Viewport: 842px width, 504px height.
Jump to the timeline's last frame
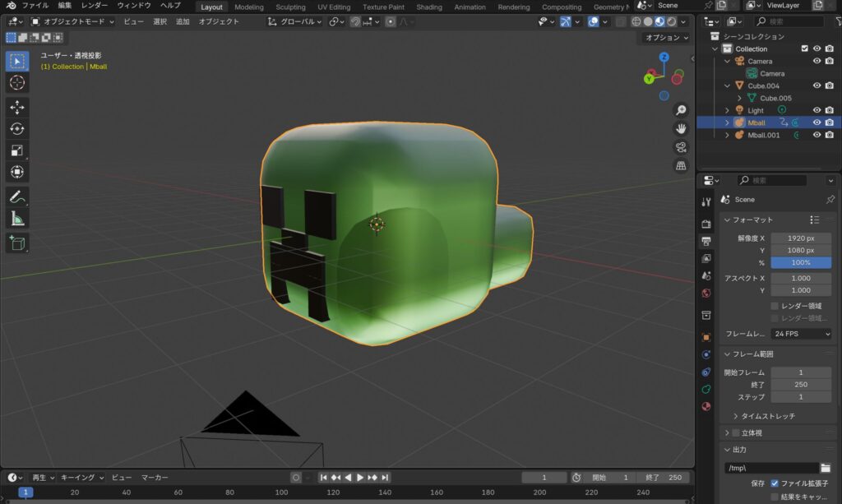[385, 477]
